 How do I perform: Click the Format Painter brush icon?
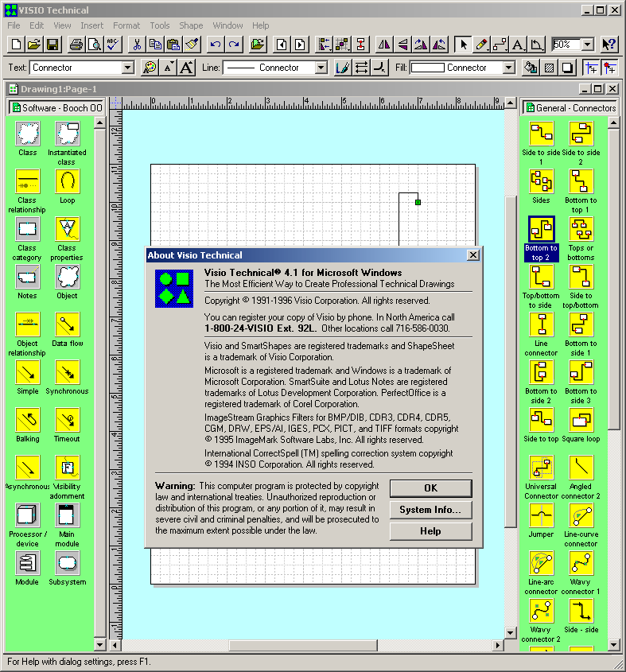[x=192, y=45]
